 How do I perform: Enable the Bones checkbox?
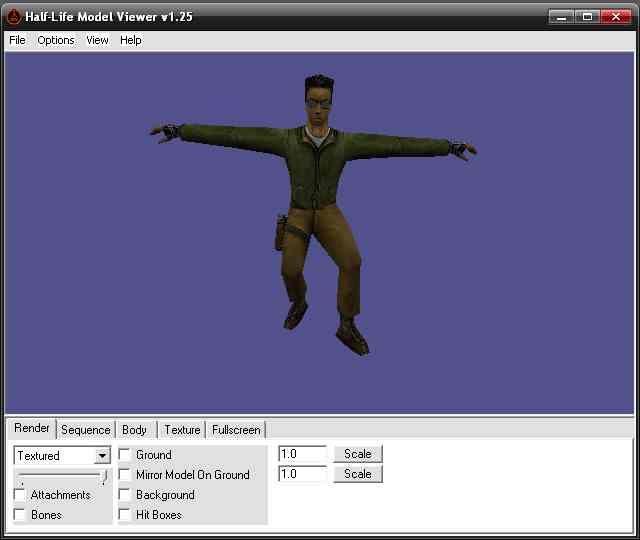point(19,514)
